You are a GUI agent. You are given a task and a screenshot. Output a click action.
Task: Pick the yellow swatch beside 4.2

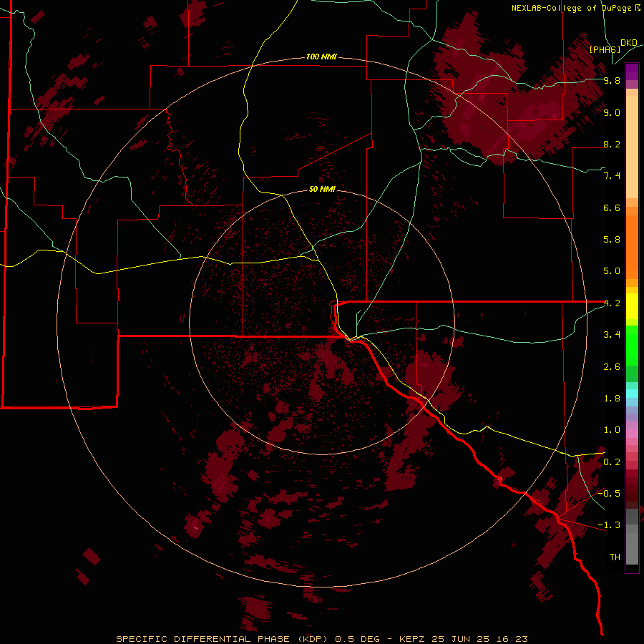(632, 306)
